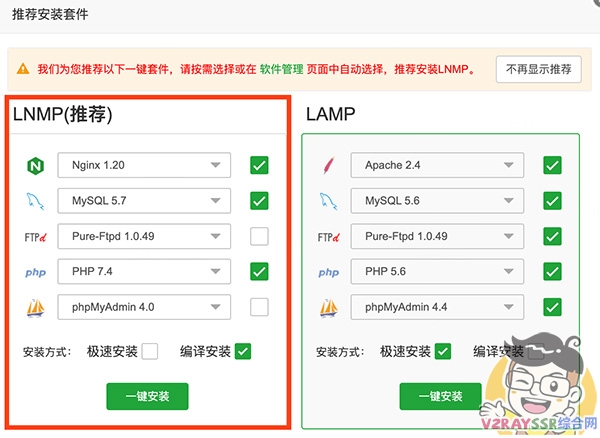Image resolution: width=600 pixels, height=438 pixels.
Task: Expand the phpMyAdmin 4.0 dropdown
Action: [144, 307]
